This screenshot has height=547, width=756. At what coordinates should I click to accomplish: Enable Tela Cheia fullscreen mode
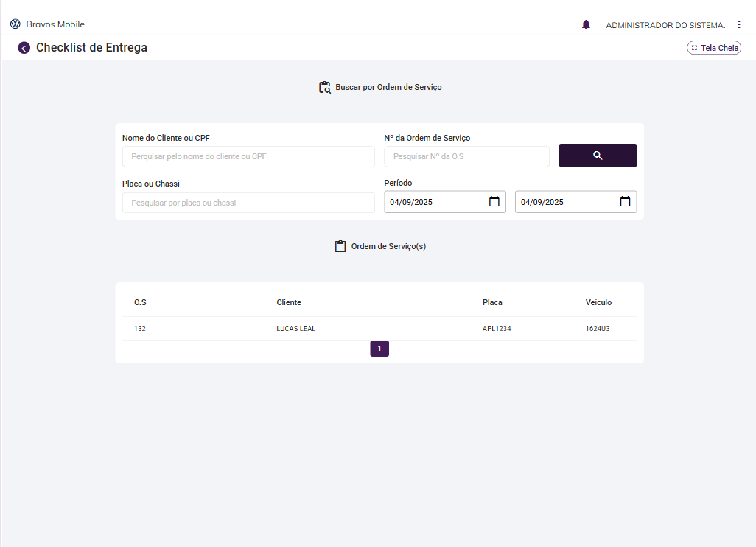(713, 48)
